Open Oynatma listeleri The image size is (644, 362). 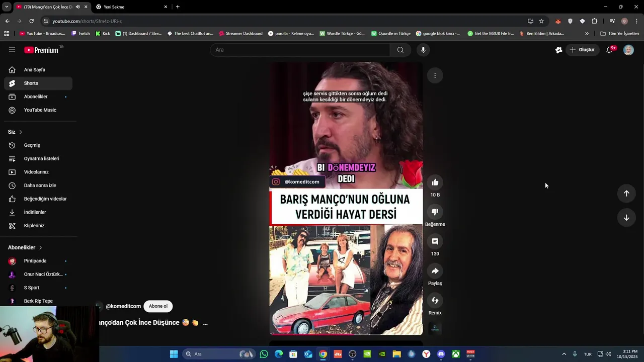click(x=38, y=159)
